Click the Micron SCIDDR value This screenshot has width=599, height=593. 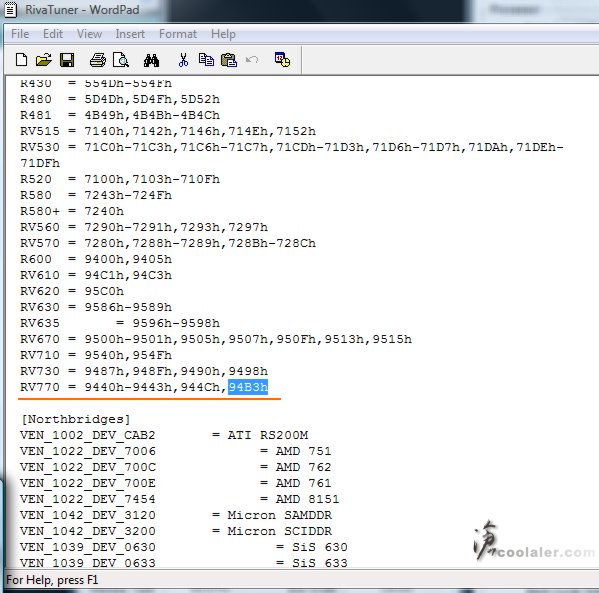coord(280,531)
